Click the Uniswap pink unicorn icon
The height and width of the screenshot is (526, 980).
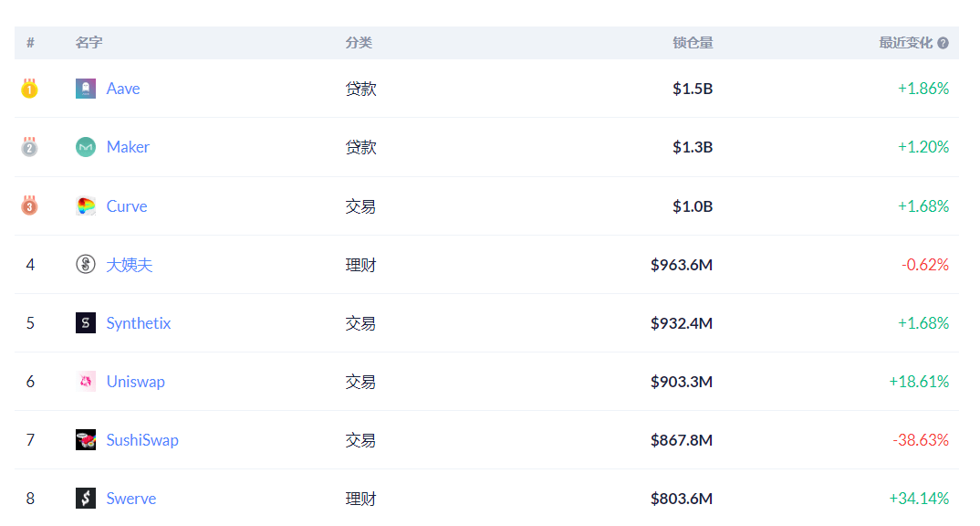pos(85,382)
